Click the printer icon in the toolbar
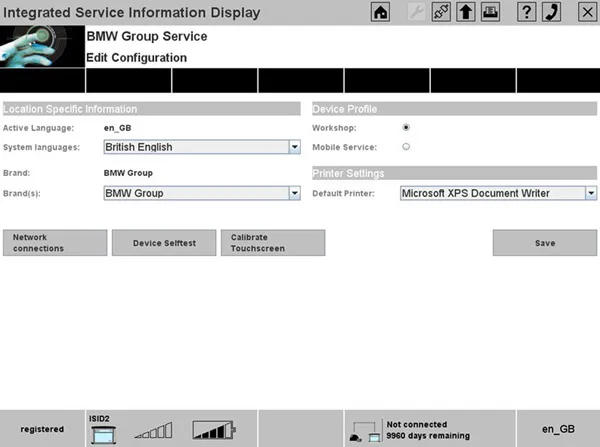Screen dimensions: 600x447 tap(490, 12)
